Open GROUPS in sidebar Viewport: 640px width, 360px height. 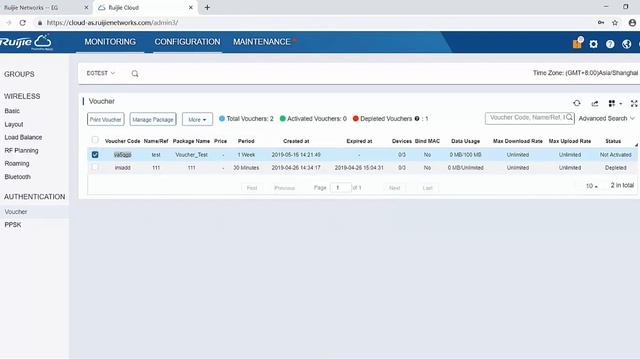(x=19, y=74)
